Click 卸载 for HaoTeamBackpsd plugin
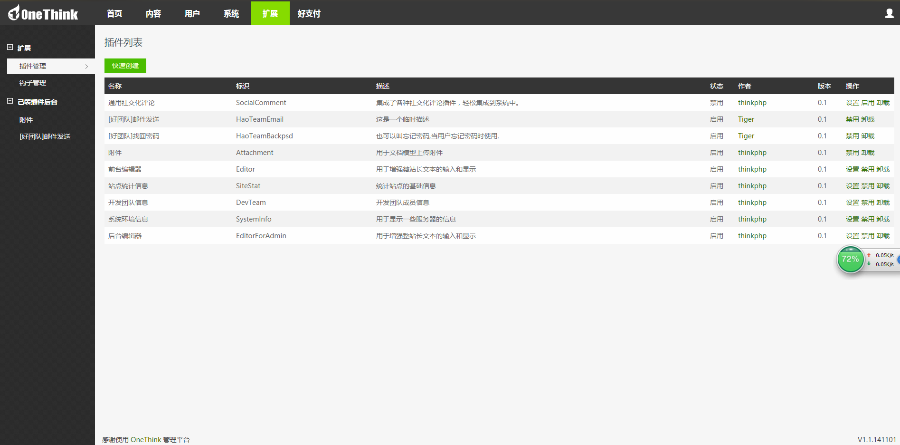The image size is (900, 445). coord(867,136)
